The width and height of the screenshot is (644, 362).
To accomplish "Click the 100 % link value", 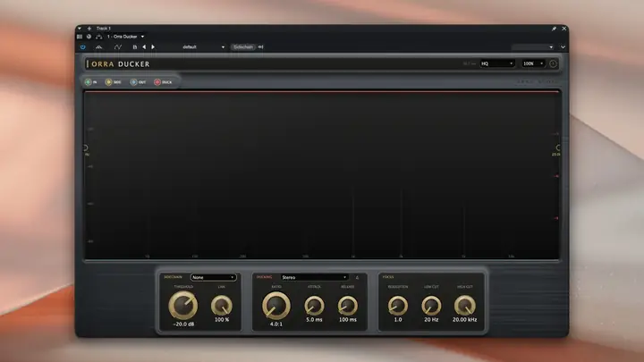I will coord(222,320).
